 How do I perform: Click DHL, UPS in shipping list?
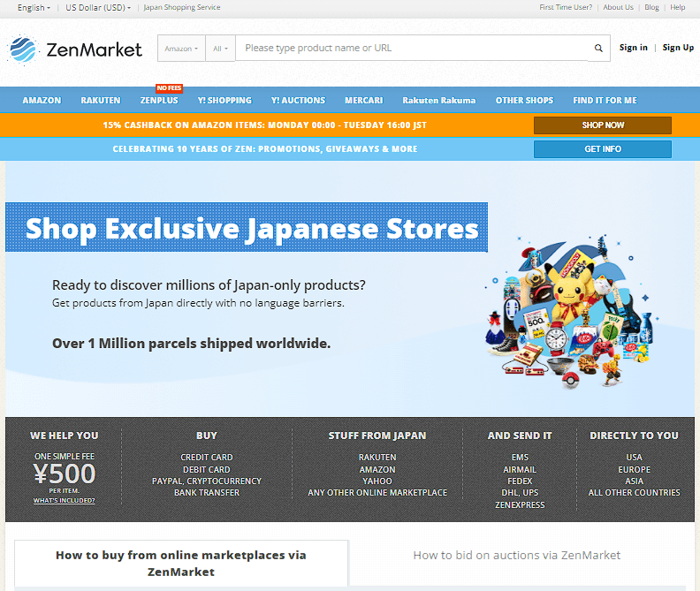(x=520, y=493)
